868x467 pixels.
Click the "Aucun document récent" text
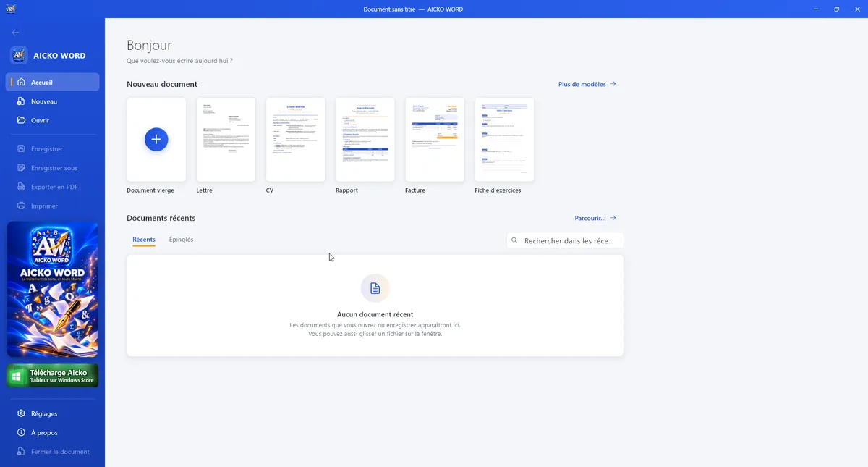click(375, 314)
